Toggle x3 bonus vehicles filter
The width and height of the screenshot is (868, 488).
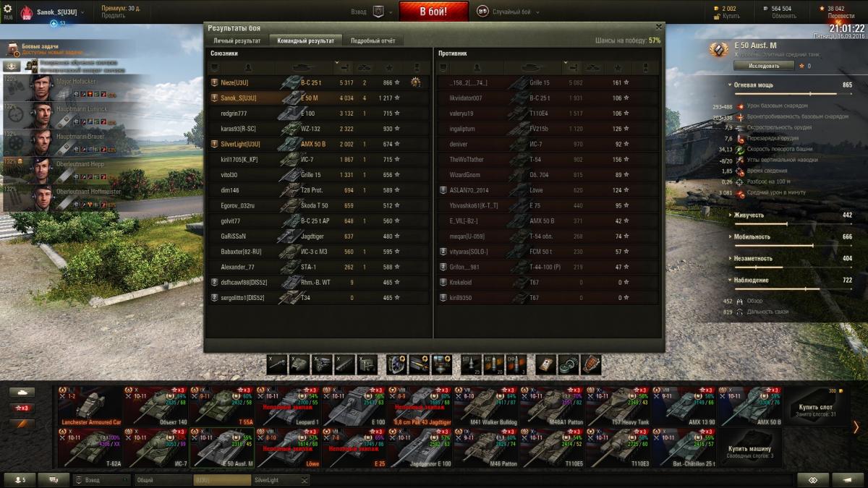(22, 408)
